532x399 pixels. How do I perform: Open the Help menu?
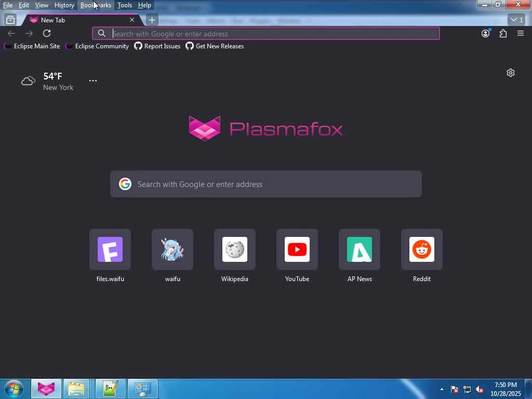click(x=144, y=5)
